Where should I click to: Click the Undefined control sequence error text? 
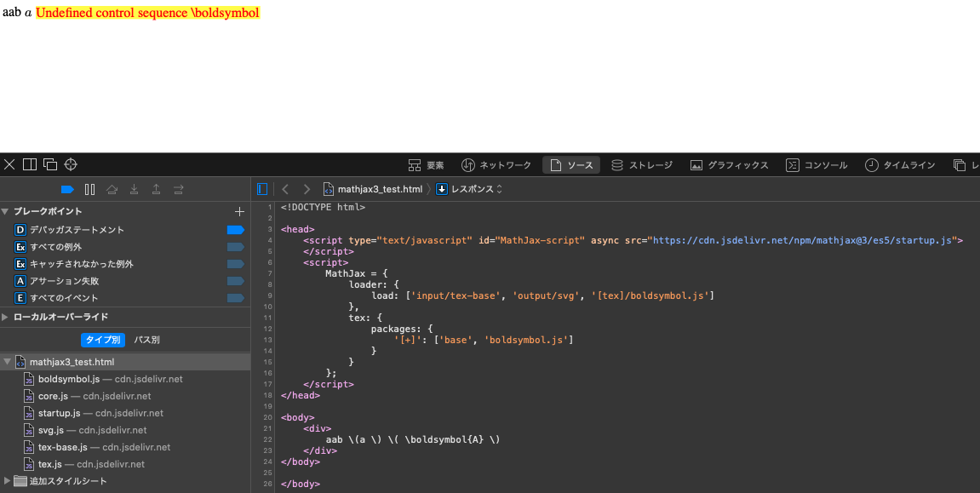(x=147, y=13)
